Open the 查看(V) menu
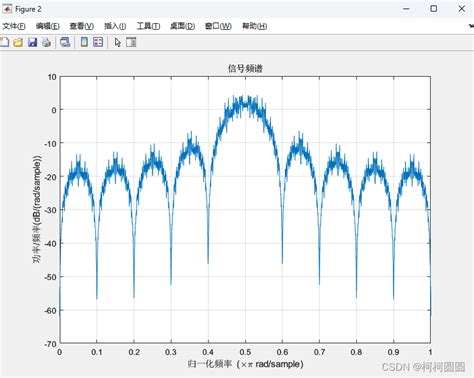 pyautogui.click(x=82, y=26)
